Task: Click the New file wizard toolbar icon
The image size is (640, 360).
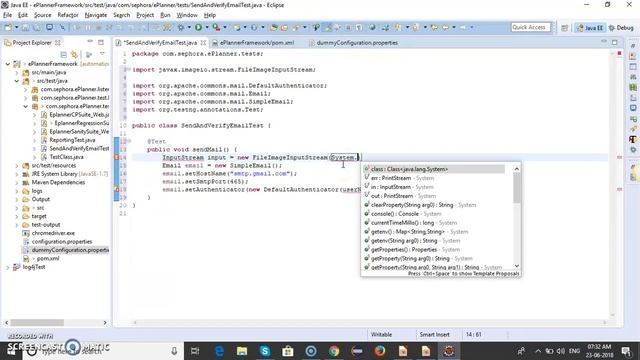Action: [x=8, y=27]
